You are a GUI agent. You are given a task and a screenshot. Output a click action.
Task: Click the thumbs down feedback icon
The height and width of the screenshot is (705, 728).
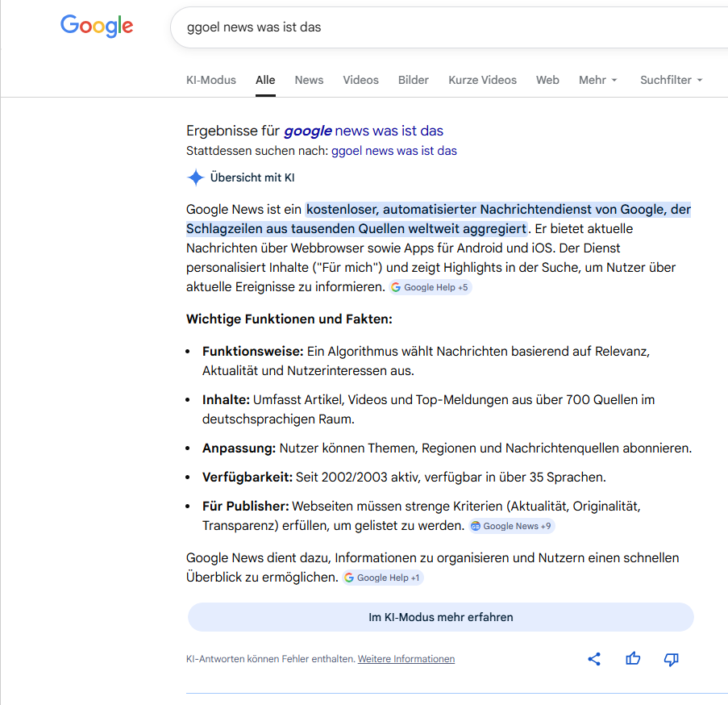[x=671, y=659]
